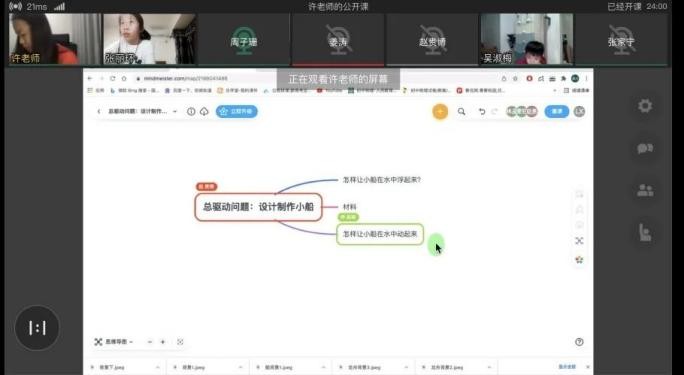Click the cloud download icon
Screen dimensions: 684x375
click(204, 112)
